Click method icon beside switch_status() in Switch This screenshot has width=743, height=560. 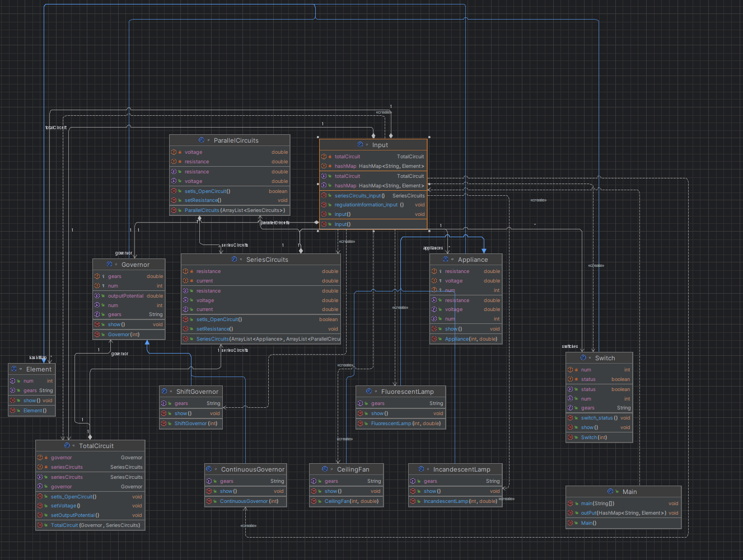click(x=570, y=417)
